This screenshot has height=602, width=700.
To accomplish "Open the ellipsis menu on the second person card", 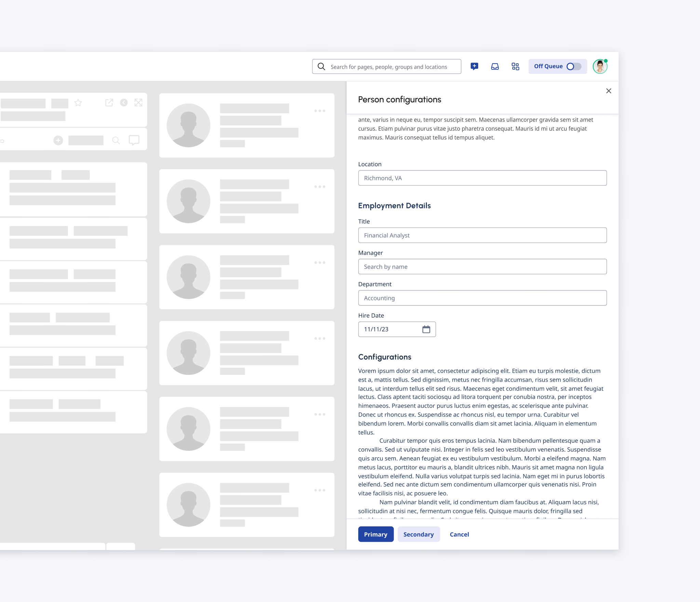I will [x=320, y=186].
